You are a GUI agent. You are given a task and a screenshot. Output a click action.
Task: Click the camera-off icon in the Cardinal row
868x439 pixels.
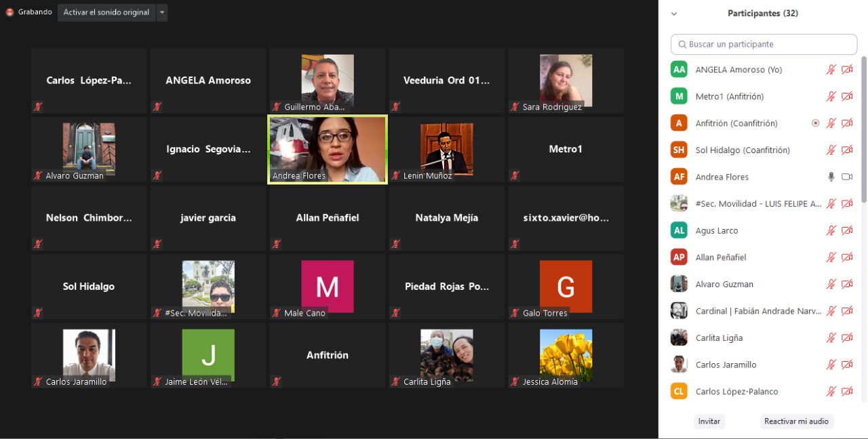(x=847, y=311)
